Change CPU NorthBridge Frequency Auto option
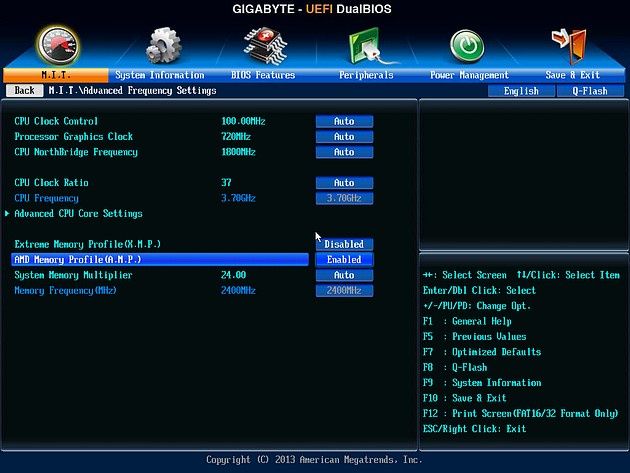This screenshot has width=630, height=473. (344, 152)
